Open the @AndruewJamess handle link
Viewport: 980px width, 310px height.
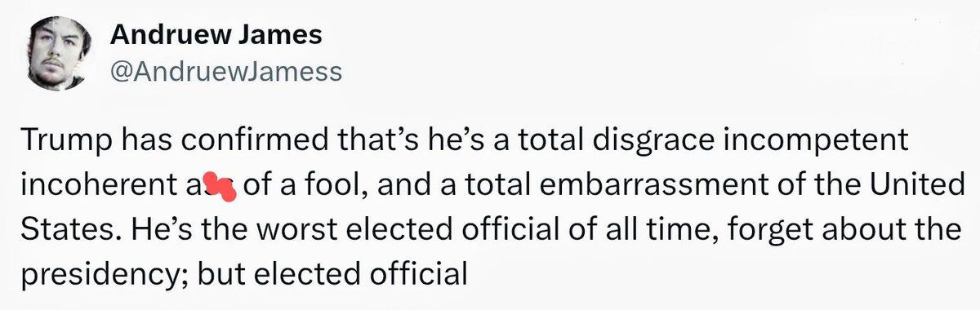pyautogui.click(x=225, y=73)
